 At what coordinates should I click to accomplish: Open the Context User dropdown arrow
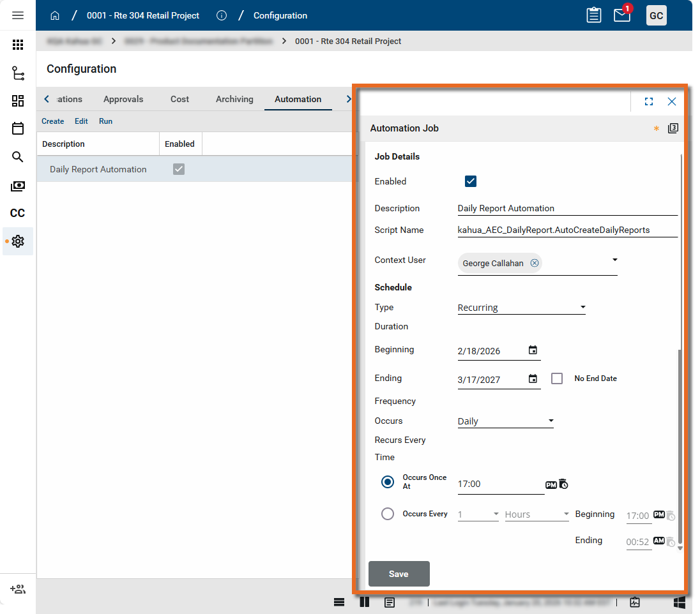614,260
